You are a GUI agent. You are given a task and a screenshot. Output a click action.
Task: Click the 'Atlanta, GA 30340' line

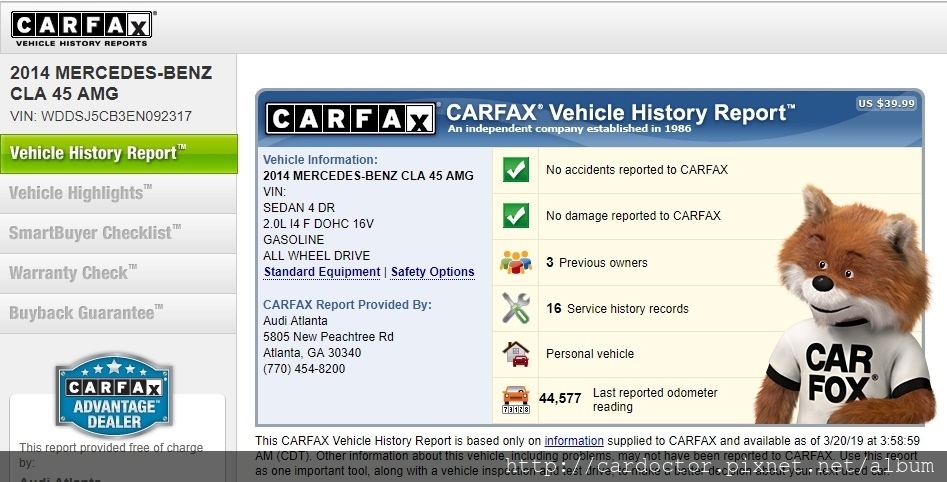tap(312, 353)
